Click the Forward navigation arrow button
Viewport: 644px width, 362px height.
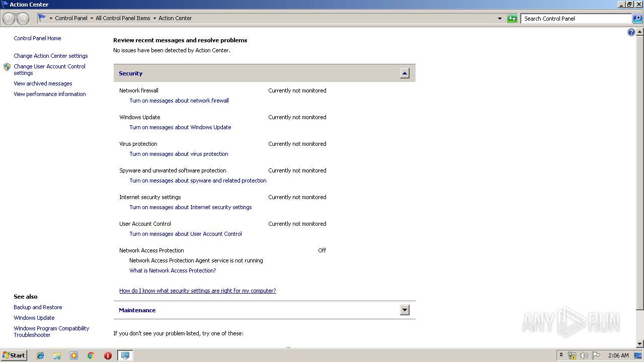[23, 19]
